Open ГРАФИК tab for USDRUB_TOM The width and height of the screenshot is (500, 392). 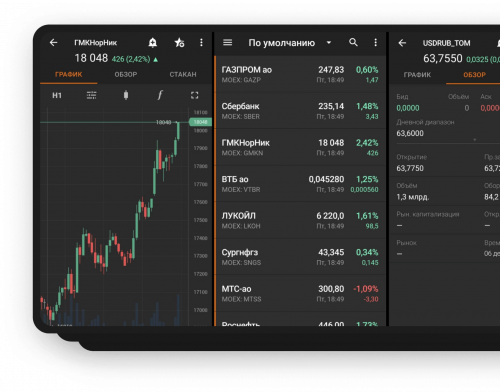coord(417,75)
